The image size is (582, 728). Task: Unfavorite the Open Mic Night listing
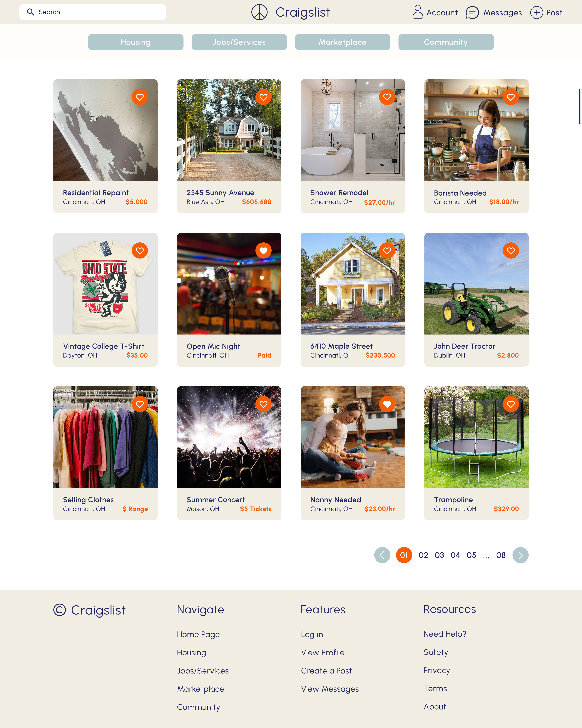pyautogui.click(x=263, y=251)
